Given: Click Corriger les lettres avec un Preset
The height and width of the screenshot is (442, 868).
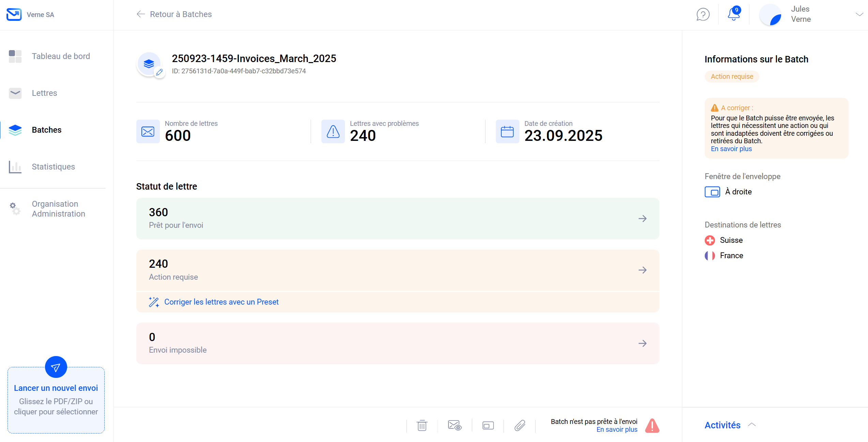Looking at the screenshot, I should click(x=221, y=302).
